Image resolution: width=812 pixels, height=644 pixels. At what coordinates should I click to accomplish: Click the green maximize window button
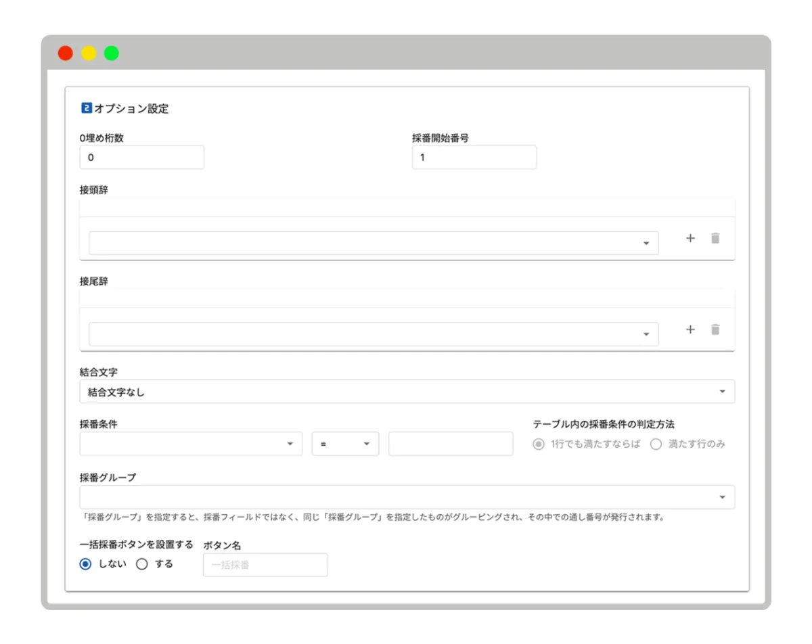click(x=112, y=53)
